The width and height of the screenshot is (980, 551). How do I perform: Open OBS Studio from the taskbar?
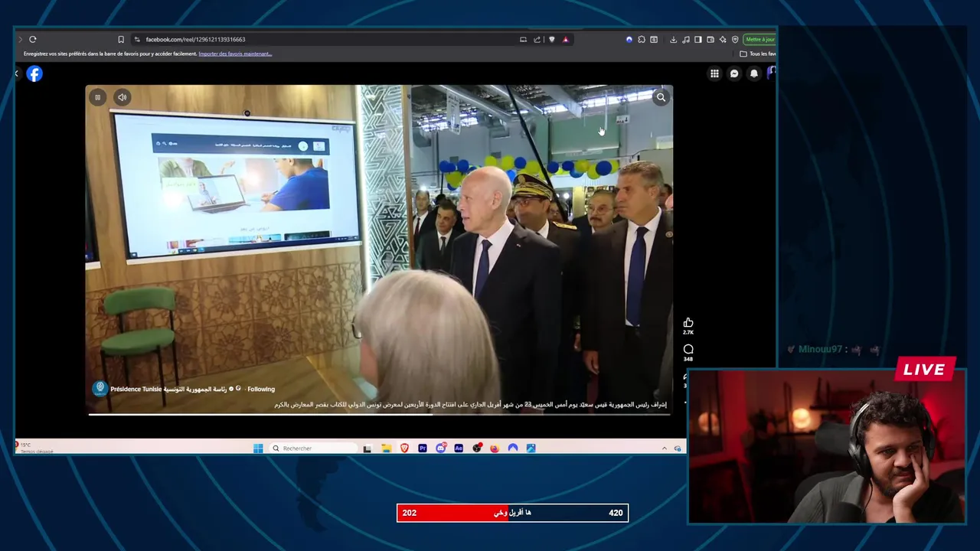coord(477,448)
